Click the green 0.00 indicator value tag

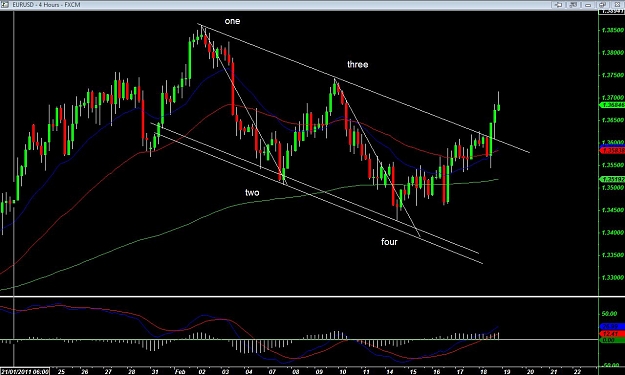[x=612, y=340]
